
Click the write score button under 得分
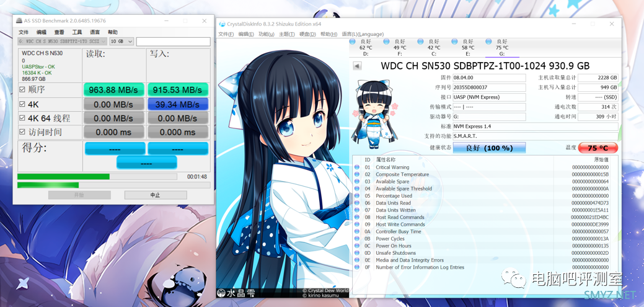click(178, 148)
